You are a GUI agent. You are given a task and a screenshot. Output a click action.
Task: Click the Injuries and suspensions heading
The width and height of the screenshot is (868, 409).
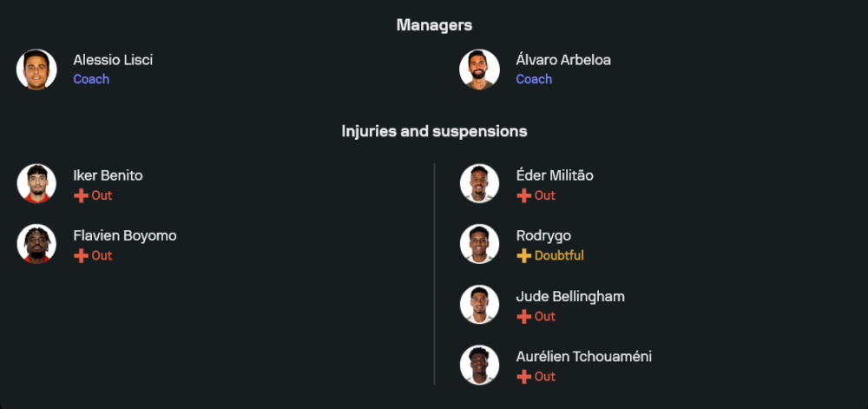click(434, 131)
